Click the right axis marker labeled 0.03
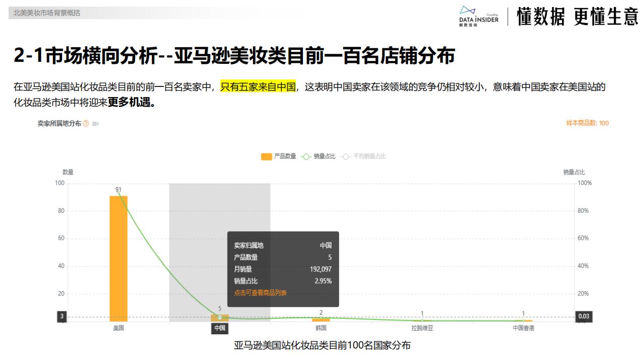Image resolution: width=644 pixels, height=362 pixels. 584,317
